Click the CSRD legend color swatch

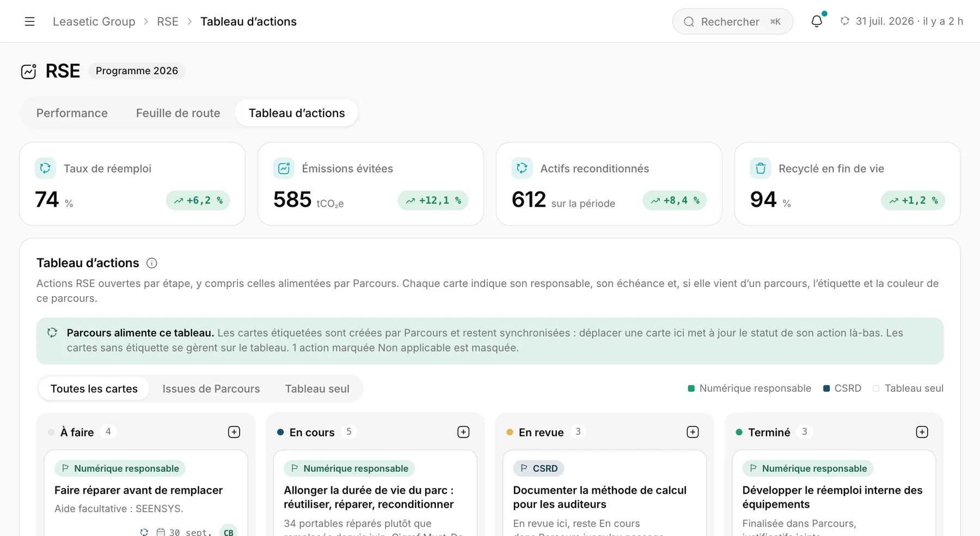click(826, 389)
